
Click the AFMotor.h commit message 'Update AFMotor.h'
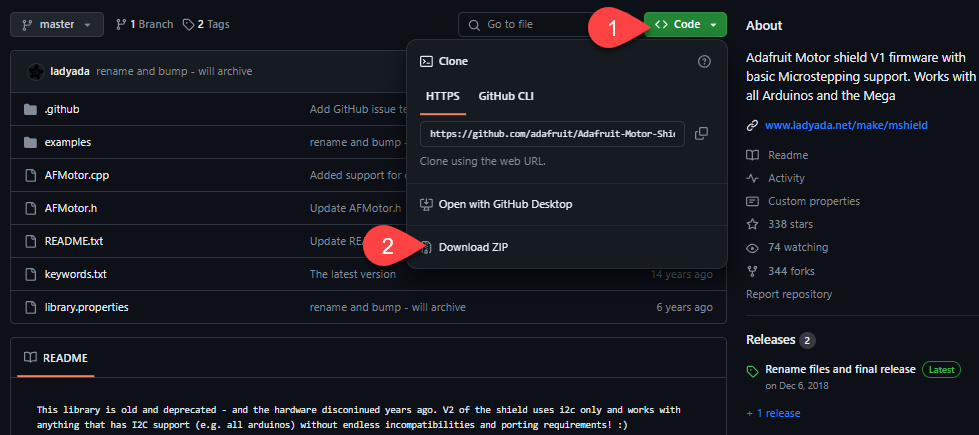click(x=355, y=208)
